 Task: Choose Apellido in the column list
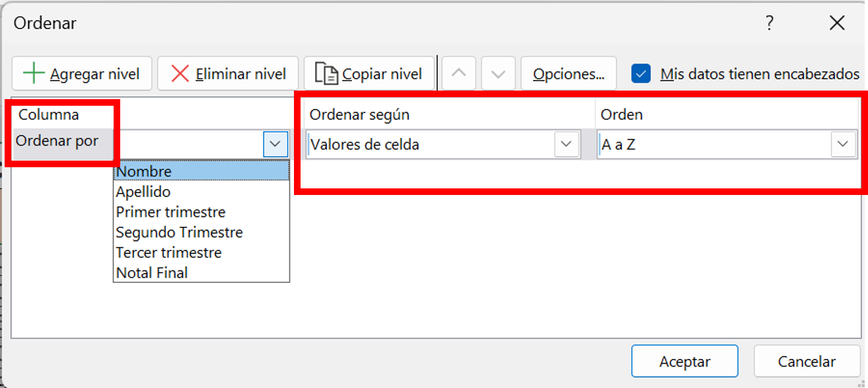coord(143,192)
